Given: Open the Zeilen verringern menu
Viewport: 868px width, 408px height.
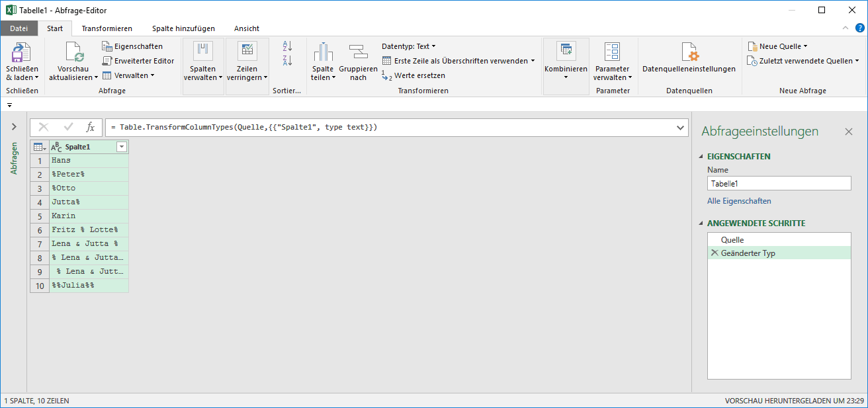Looking at the screenshot, I should click(247, 66).
